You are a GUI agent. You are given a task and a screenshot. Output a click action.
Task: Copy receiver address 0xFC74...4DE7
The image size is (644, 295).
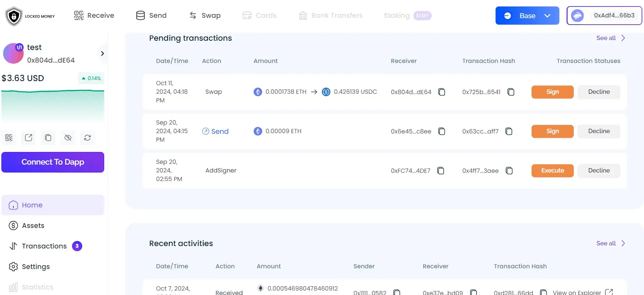(x=441, y=171)
